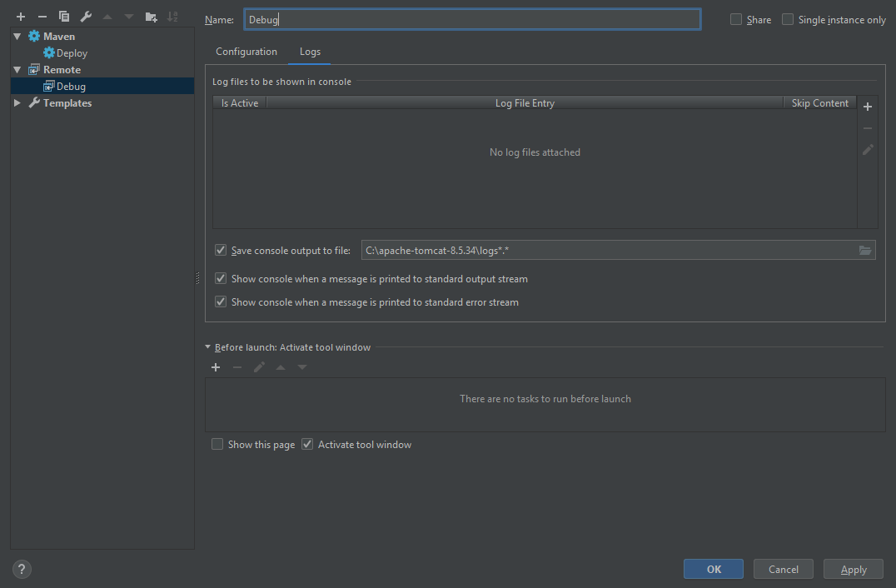Add a Before Launch task with the plus icon
896x588 pixels.
click(x=216, y=366)
